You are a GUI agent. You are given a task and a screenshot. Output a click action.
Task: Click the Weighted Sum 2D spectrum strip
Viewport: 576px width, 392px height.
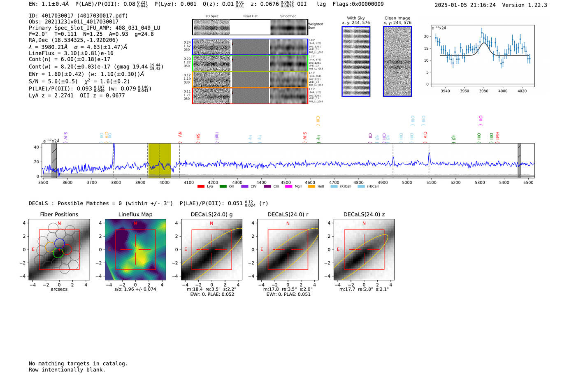(x=250, y=27)
